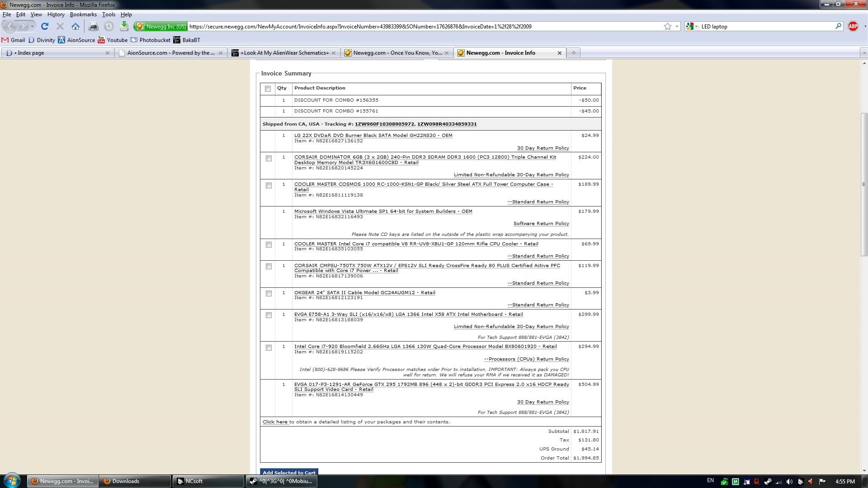
Task: Check the Corsair Dominator memory checkbox
Action: [269, 159]
